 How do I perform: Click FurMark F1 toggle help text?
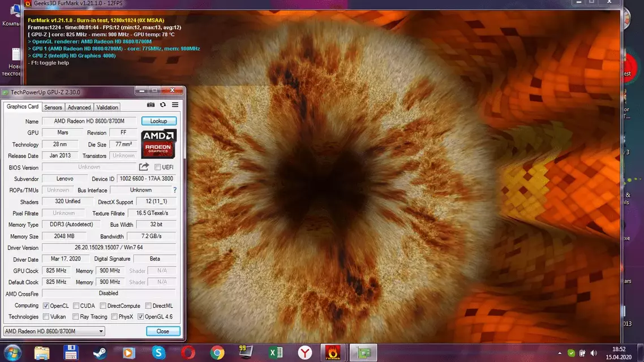click(x=49, y=63)
